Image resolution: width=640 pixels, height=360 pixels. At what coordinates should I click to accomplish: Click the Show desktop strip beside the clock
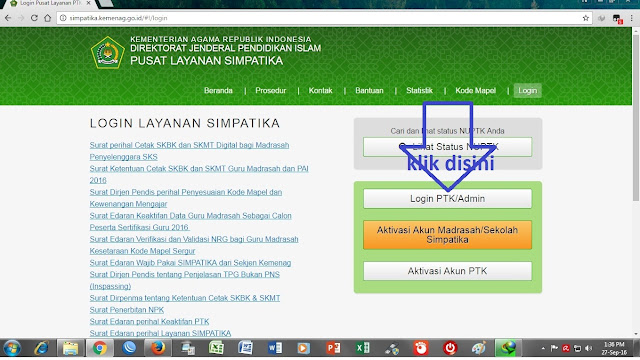pyautogui.click(x=636, y=348)
